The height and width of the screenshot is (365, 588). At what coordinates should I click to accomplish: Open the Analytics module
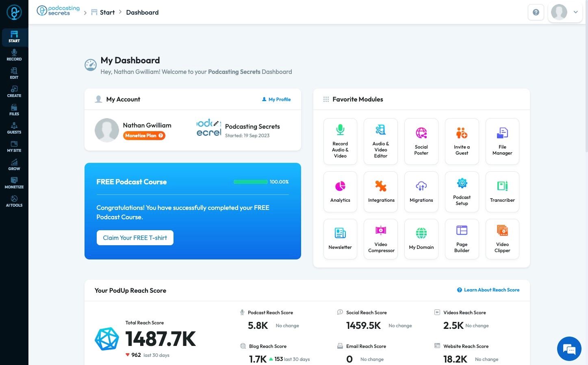[x=340, y=192]
